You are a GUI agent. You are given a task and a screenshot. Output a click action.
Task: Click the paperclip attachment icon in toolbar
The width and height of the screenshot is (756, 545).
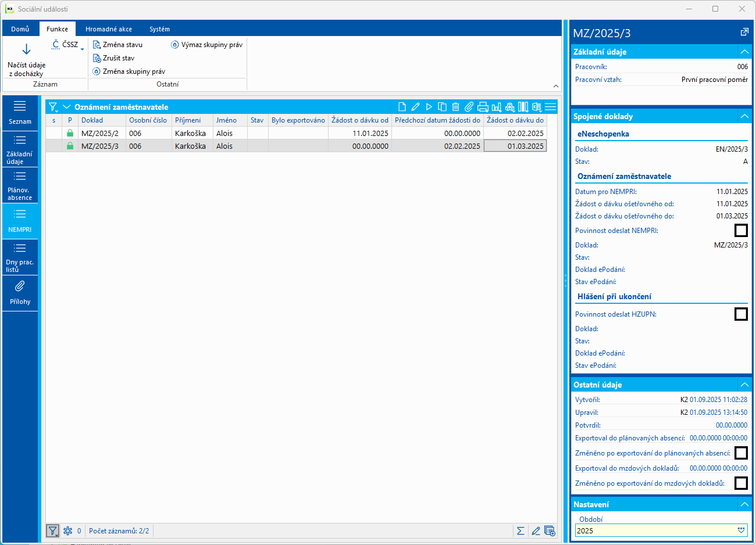[x=469, y=107]
